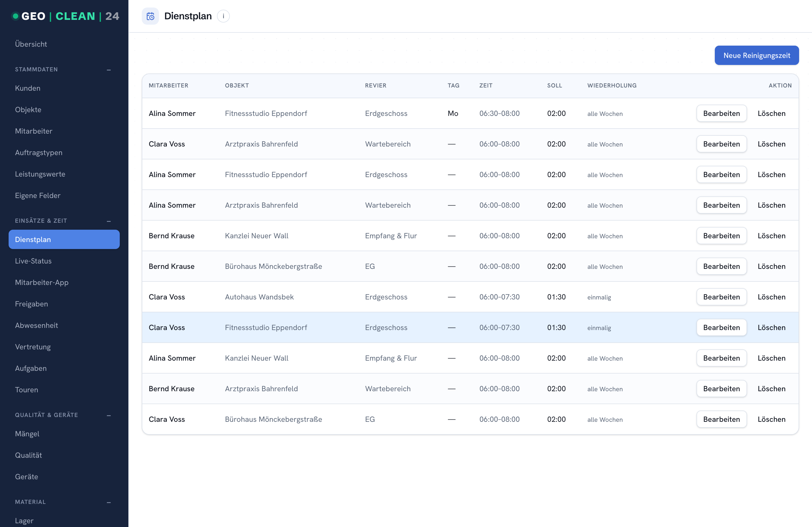Click the Wiederholung column header

[x=612, y=86]
